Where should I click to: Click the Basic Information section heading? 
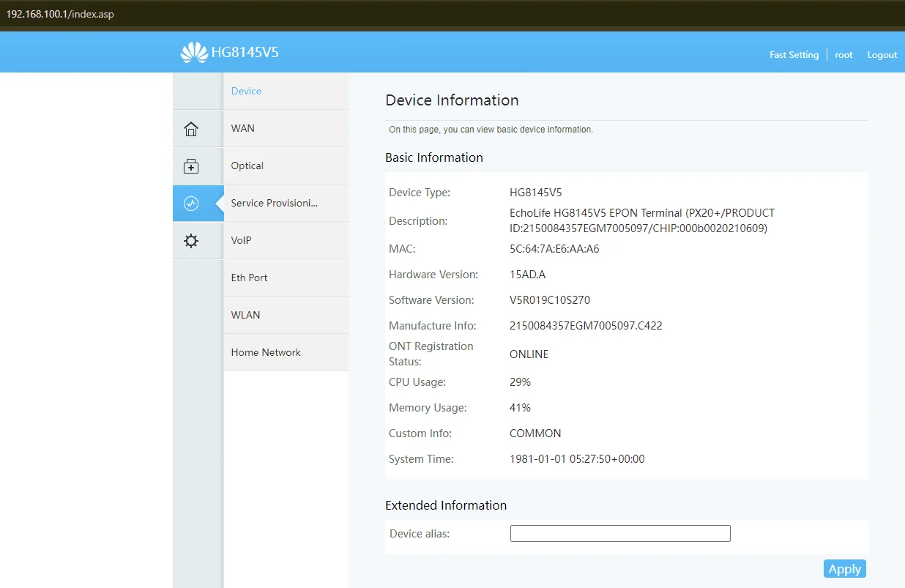pyautogui.click(x=434, y=157)
